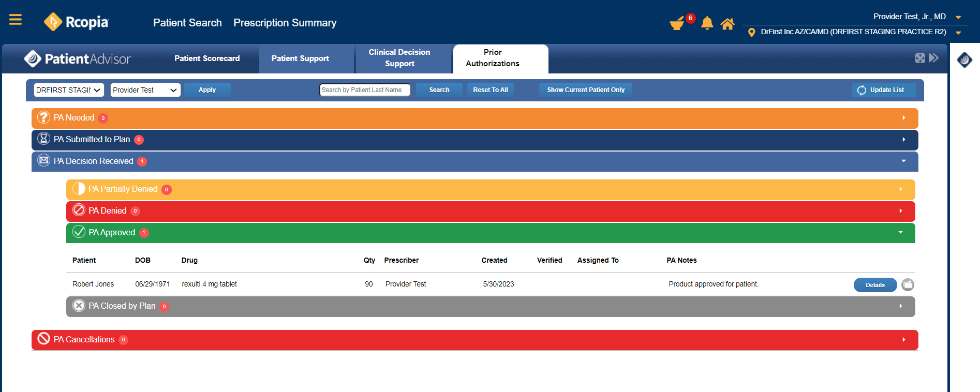This screenshot has width=980, height=392.
Task: Click the Drug column header
Action: pos(189,260)
